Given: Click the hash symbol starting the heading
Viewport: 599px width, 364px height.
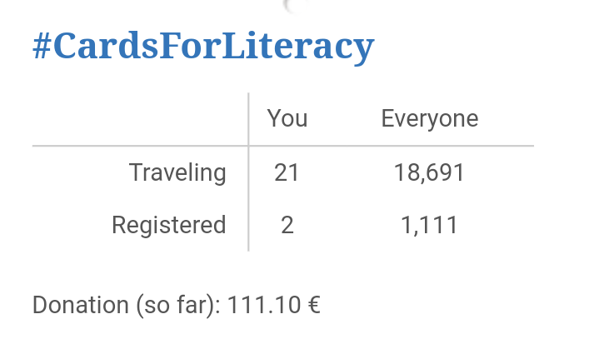Looking at the screenshot, I should pyautogui.click(x=42, y=46).
